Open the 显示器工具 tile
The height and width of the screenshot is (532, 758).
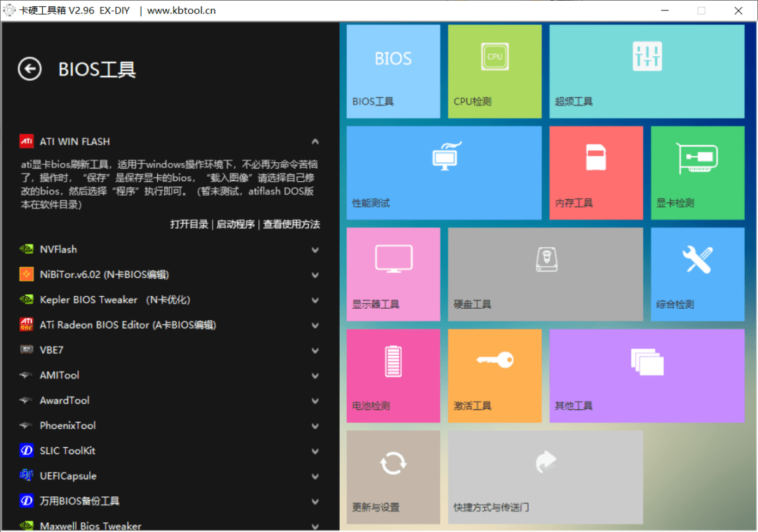coord(393,274)
